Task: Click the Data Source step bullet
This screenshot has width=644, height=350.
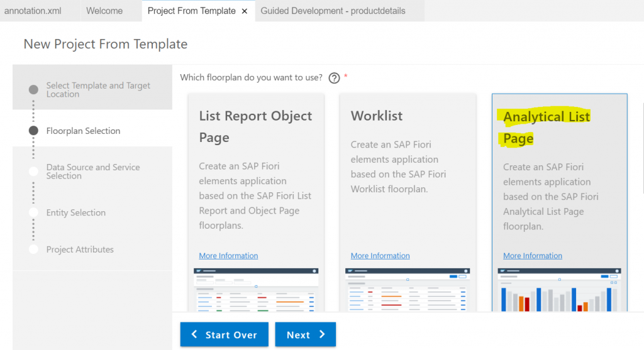Action: point(34,172)
